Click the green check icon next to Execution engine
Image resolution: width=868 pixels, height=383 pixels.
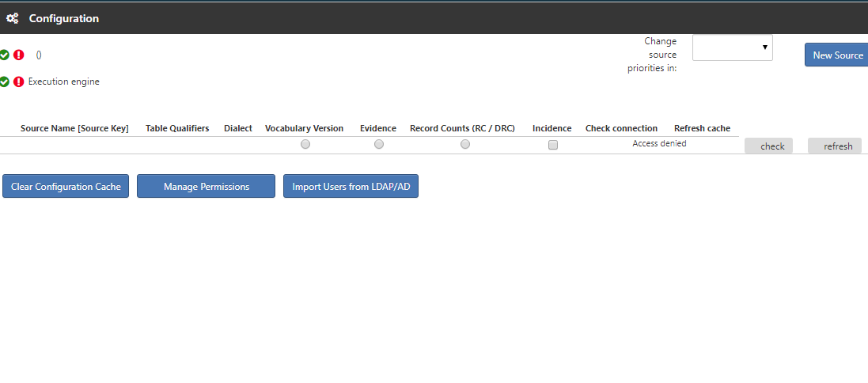(x=4, y=82)
